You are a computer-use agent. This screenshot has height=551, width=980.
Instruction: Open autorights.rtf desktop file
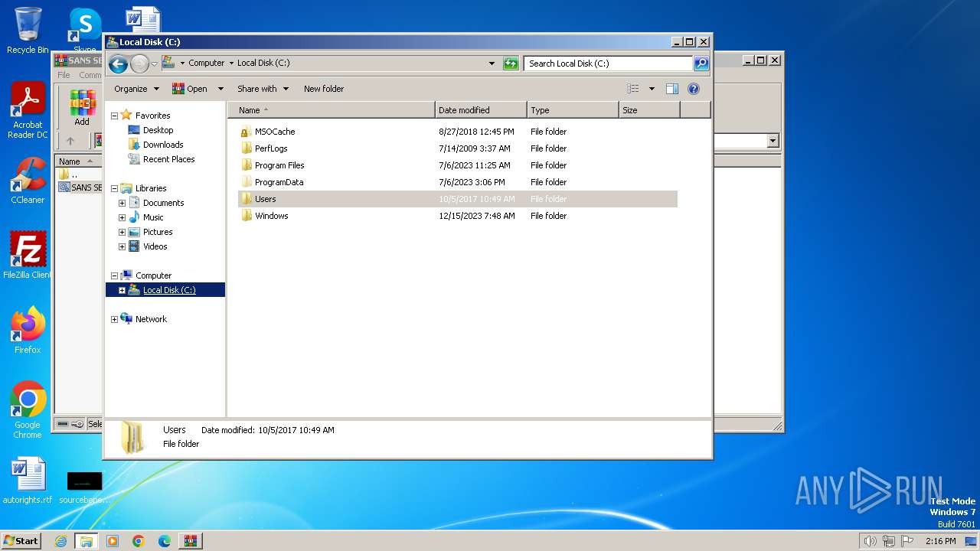point(28,481)
